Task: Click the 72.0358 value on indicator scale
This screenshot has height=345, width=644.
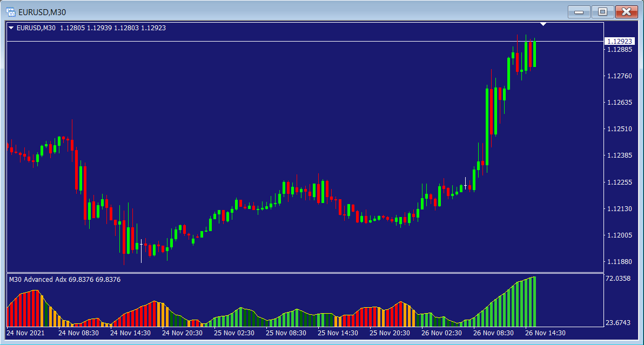Action: coord(618,279)
